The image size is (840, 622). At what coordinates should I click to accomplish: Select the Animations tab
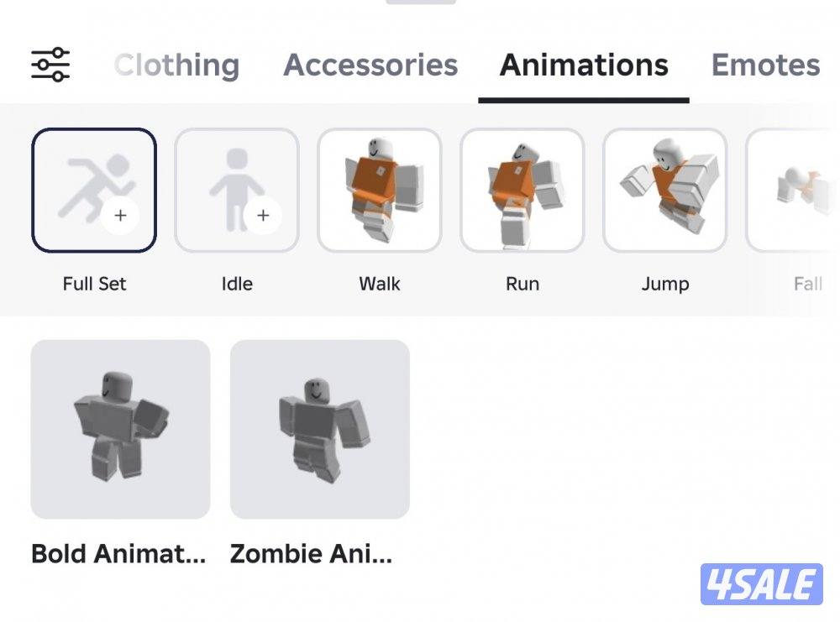point(584,65)
